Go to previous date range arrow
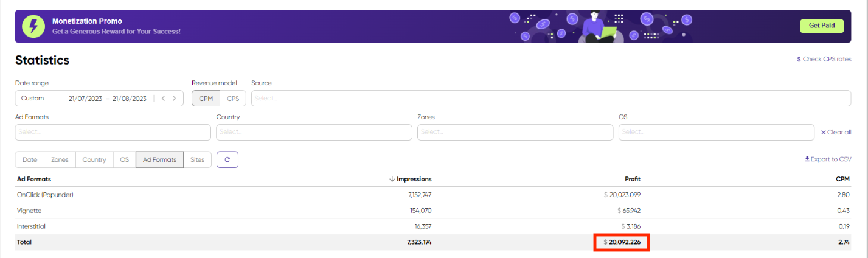The image size is (868, 258). 163,98
